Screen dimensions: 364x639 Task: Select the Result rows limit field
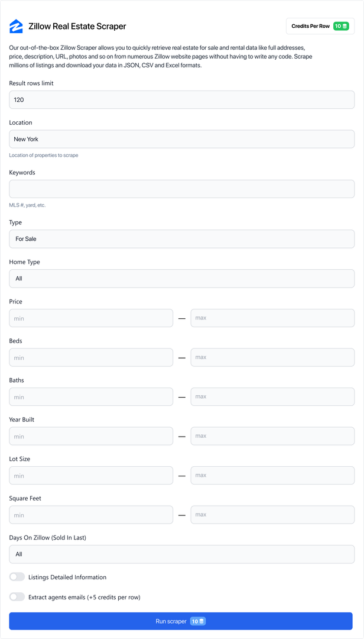(x=181, y=99)
